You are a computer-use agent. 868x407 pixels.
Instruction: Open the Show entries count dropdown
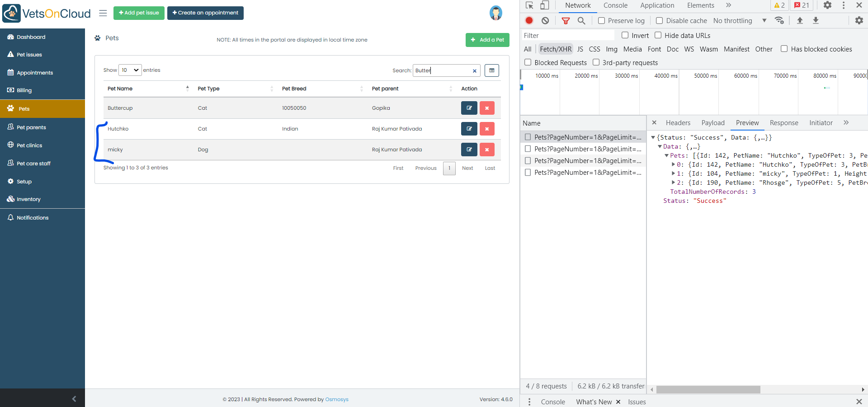coord(130,70)
